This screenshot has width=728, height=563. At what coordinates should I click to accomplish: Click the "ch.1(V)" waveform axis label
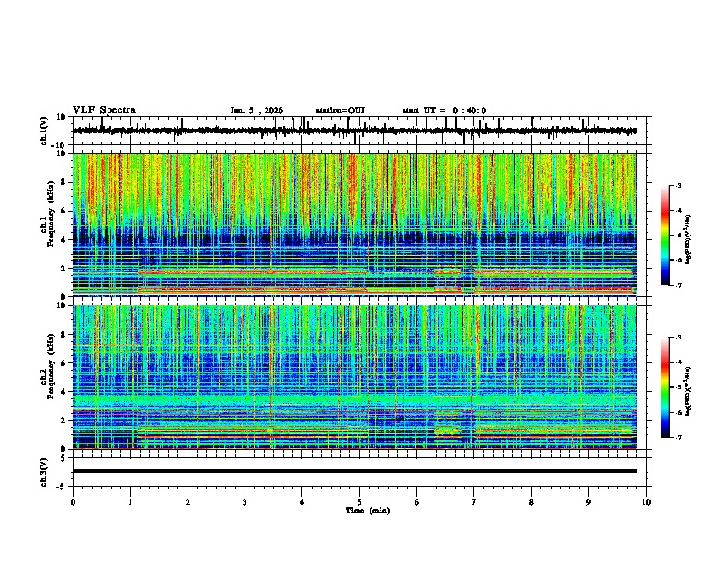pyautogui.click(x=44, y=131)
